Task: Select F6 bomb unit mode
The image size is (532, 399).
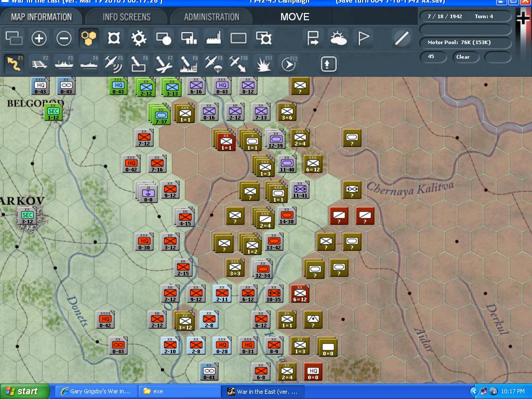Action: pos(139,64)
